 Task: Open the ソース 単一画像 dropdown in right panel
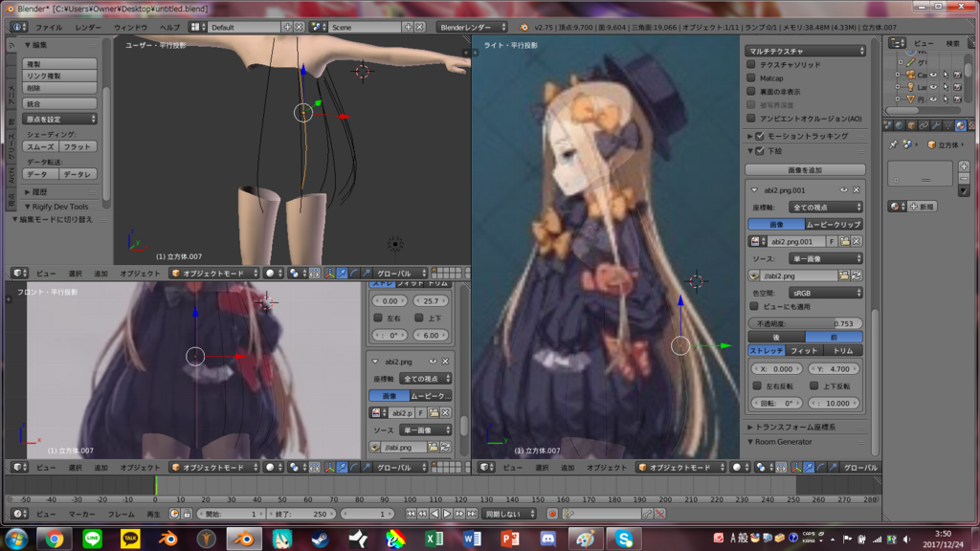click(826, 258)
